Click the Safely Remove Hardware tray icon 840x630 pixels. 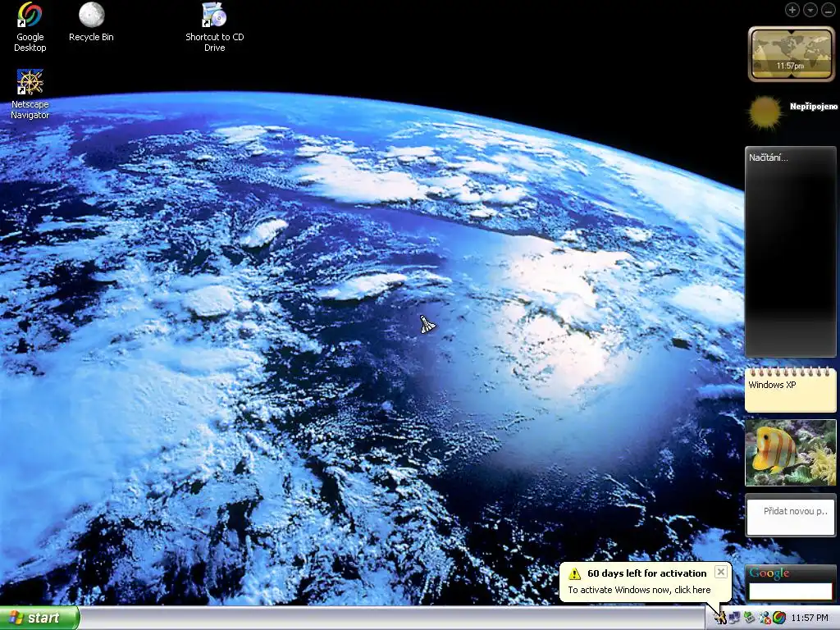750,619
